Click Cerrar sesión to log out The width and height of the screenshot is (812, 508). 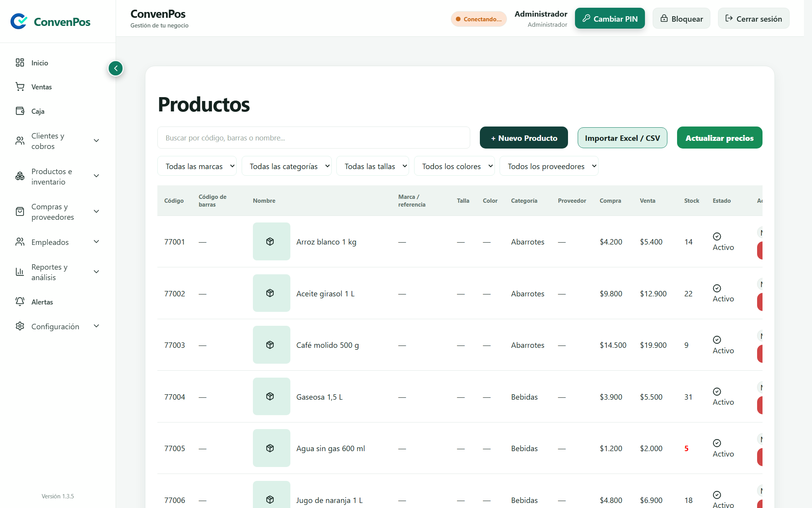(x=754, y=18)
